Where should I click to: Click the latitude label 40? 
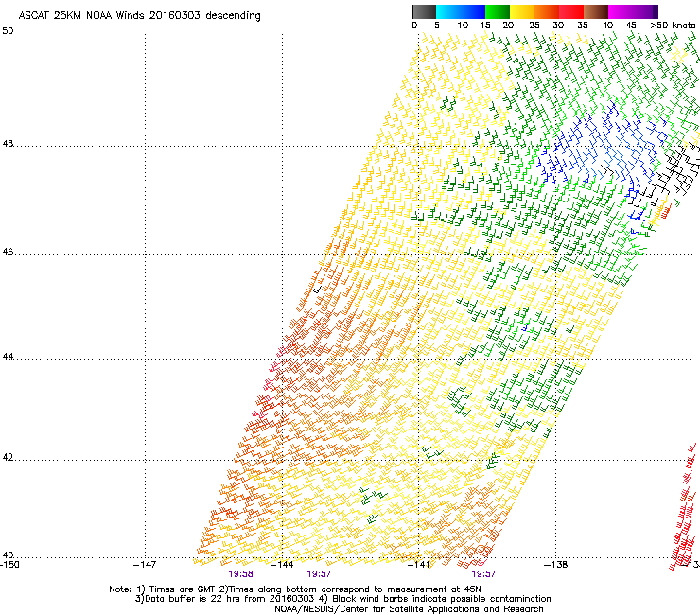(x=8, y=554)
